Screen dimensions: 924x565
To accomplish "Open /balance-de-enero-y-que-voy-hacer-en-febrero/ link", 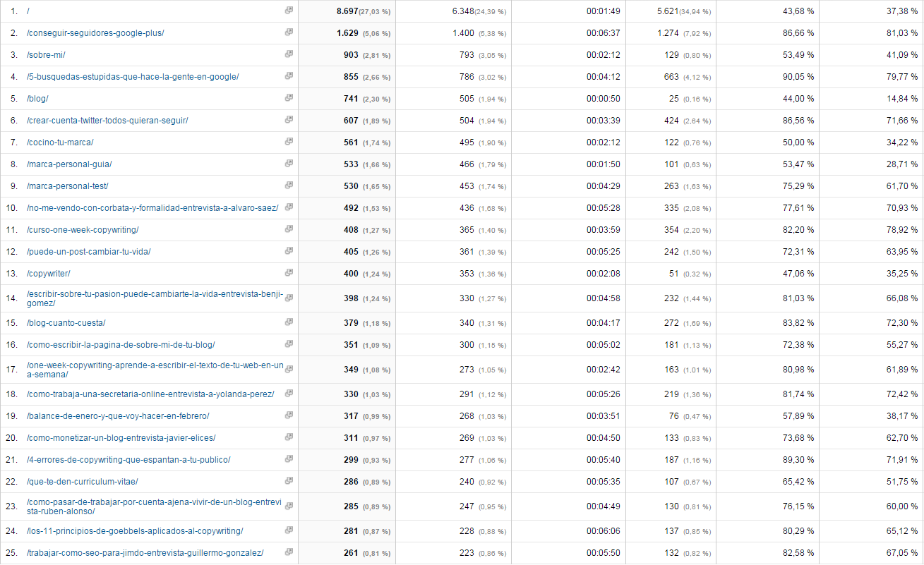I will (118, 416).
